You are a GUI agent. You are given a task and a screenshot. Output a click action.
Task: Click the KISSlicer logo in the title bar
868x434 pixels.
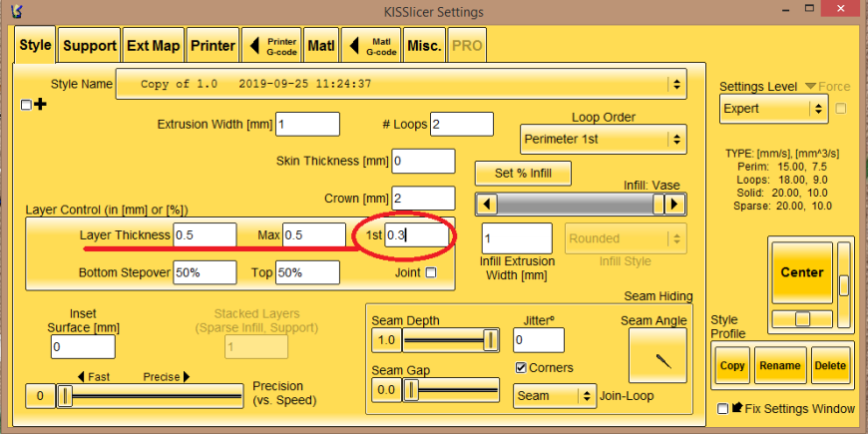19,12
